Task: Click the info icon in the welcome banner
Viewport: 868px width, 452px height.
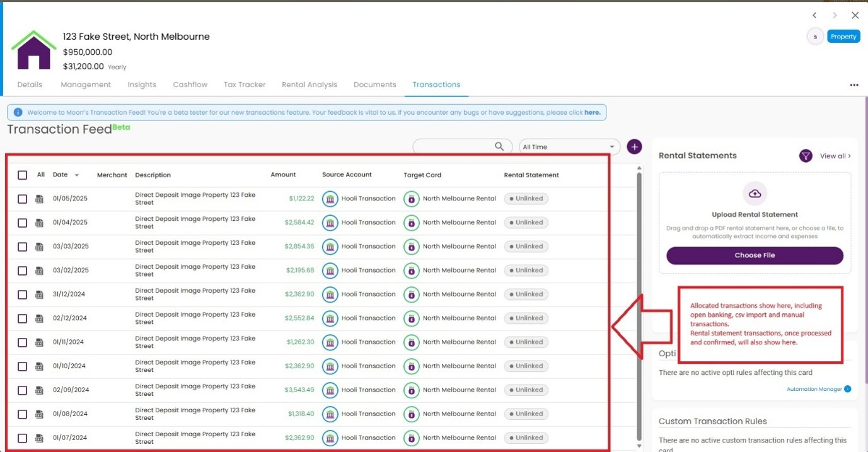Action: [18, 112]
